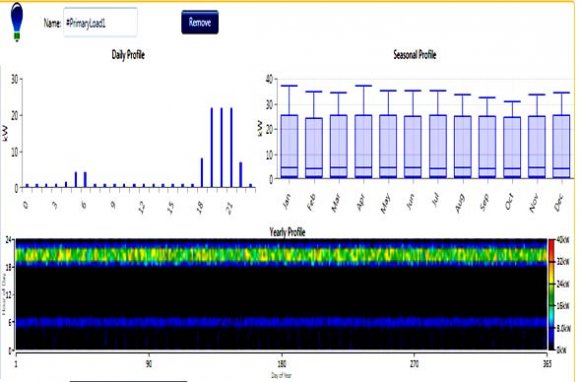
Task: Click the 'May' label in Seasonal Profile
Action: [385, 204]
